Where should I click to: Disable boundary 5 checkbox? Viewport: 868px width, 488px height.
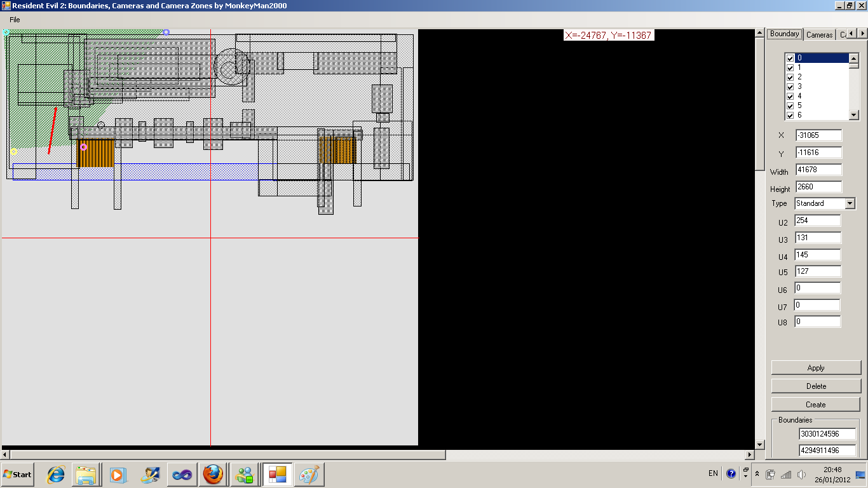790,106
